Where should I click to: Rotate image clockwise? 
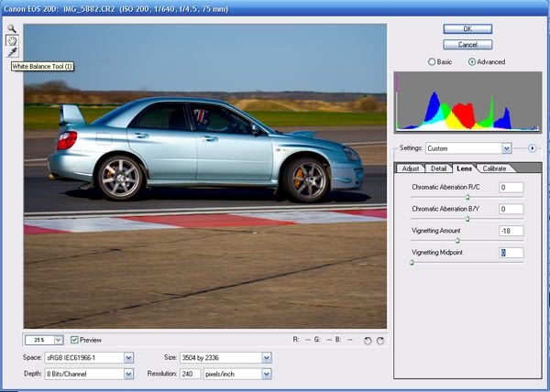[379, 340]
